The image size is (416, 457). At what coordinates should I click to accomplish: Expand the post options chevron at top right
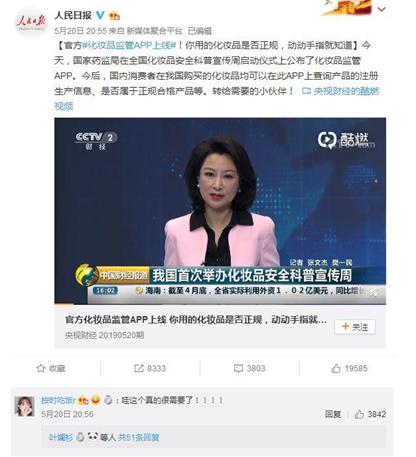381,9
